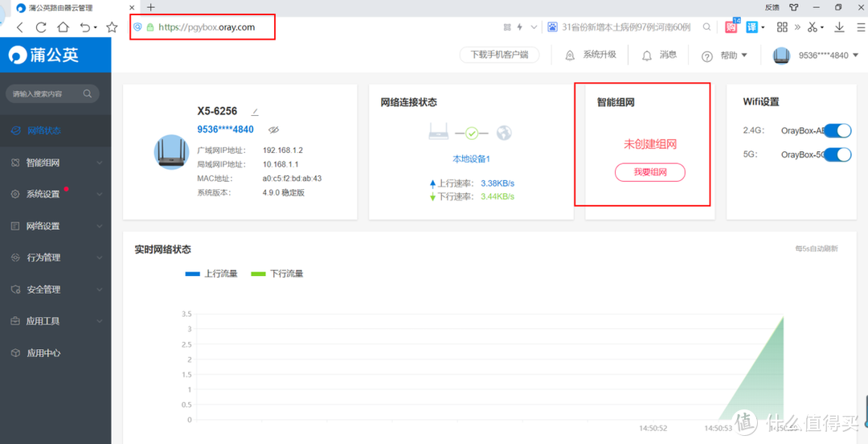The height and width of the screenshot is (444, 868).
Task: Open browser downloads arrow icon
Action: coord(839,27)
